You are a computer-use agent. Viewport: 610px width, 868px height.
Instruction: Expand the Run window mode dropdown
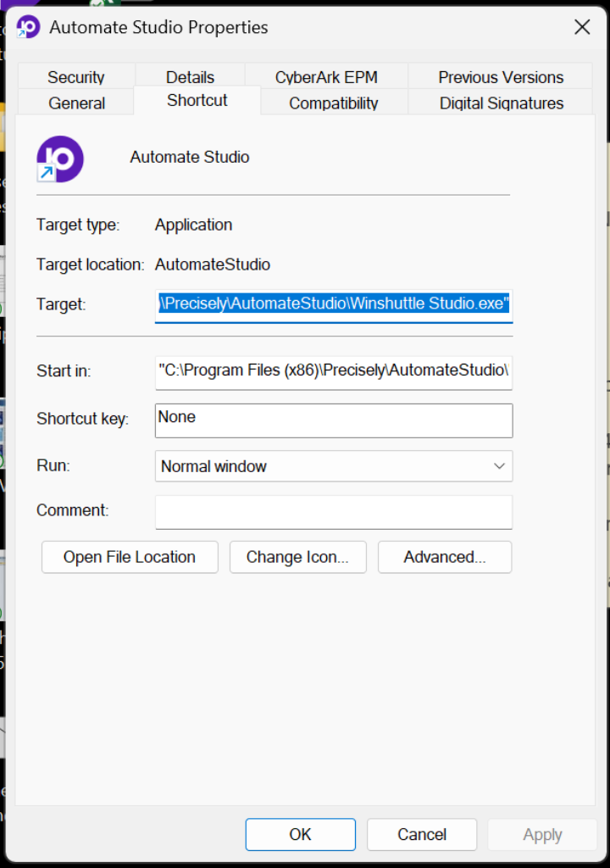pyautogui.click(x=334, y=466)
